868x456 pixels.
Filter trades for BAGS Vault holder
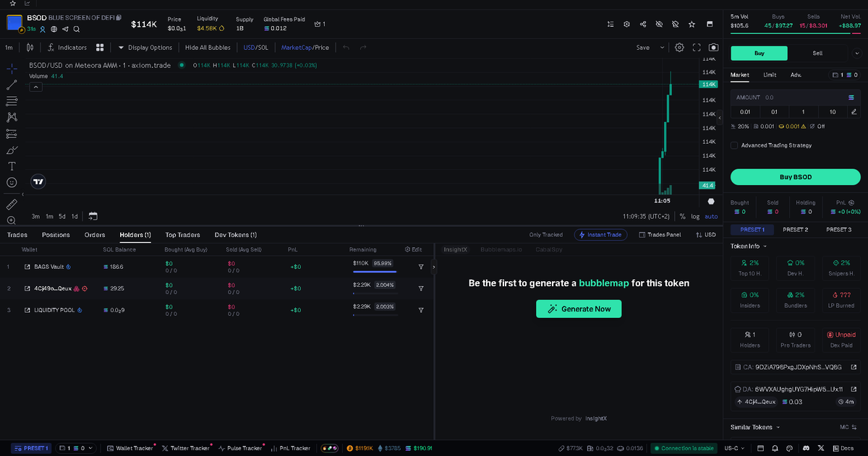tap(421, 267)
